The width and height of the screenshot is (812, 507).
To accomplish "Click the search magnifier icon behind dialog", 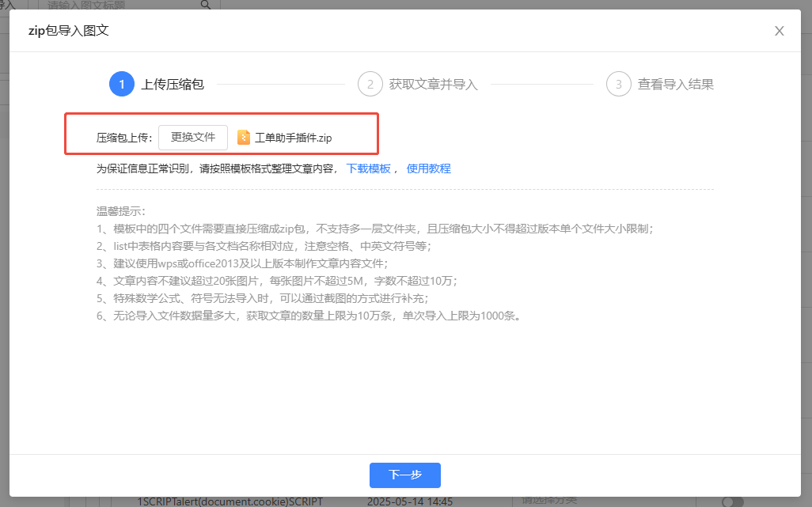I will click(205, 5).
